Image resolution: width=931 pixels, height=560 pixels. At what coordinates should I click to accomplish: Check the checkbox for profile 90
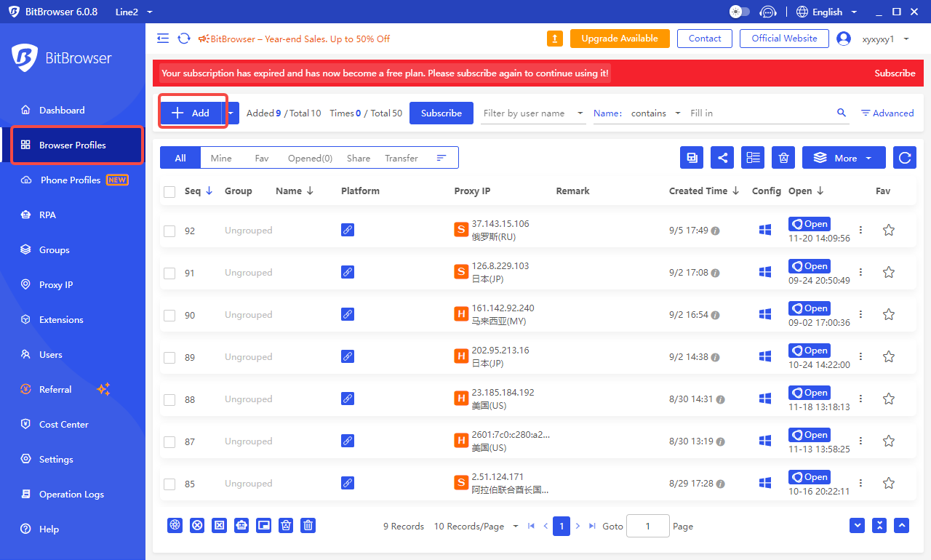coord(169,315)
